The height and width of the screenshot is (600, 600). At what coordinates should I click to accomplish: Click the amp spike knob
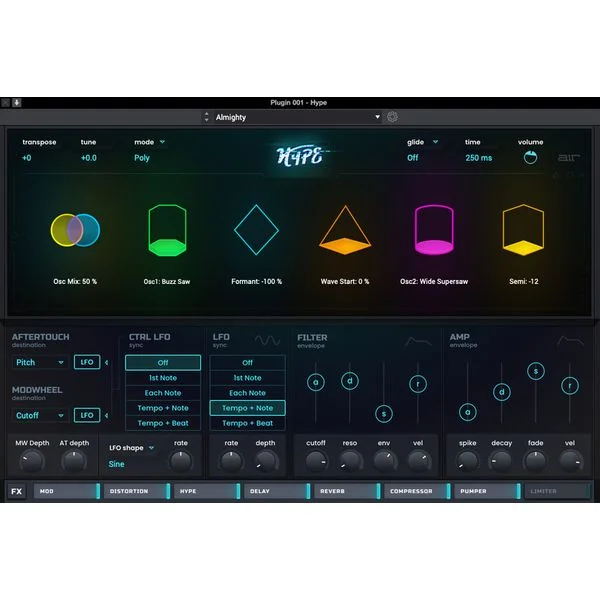(468, 461)
